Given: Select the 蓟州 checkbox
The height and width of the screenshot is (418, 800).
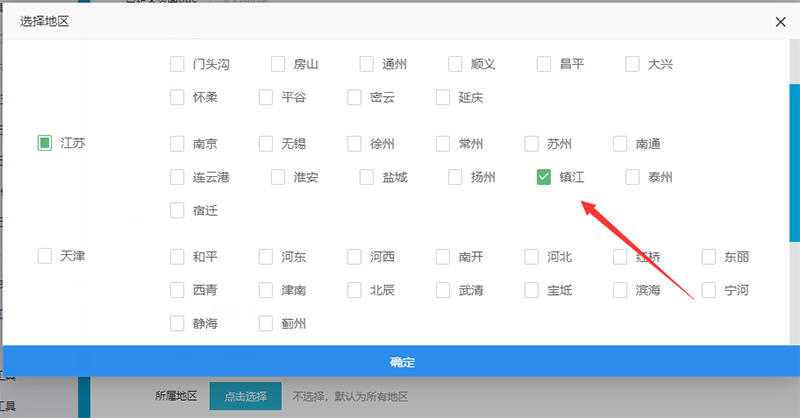Looking at the screenshot, I should coord(266,323).
